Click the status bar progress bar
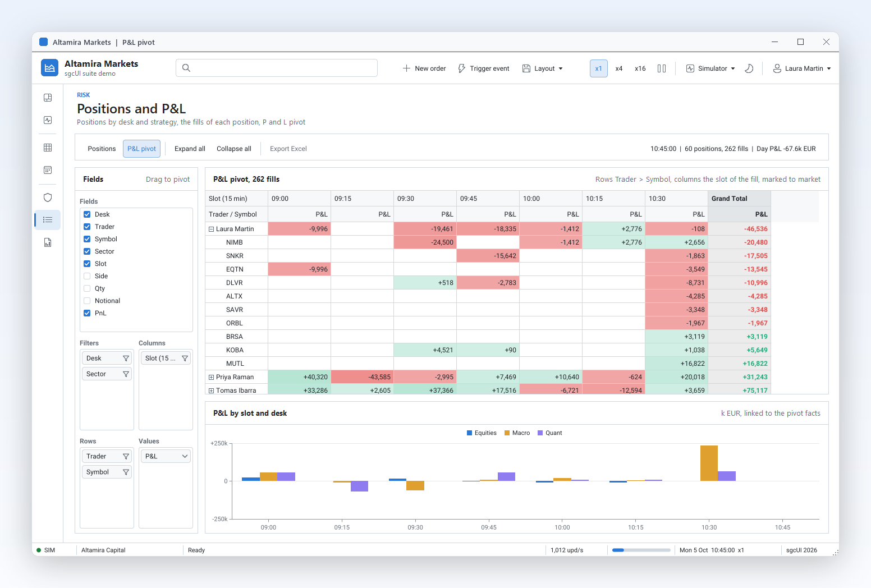This screenshot has width=871, height=588. pos(641,550)
